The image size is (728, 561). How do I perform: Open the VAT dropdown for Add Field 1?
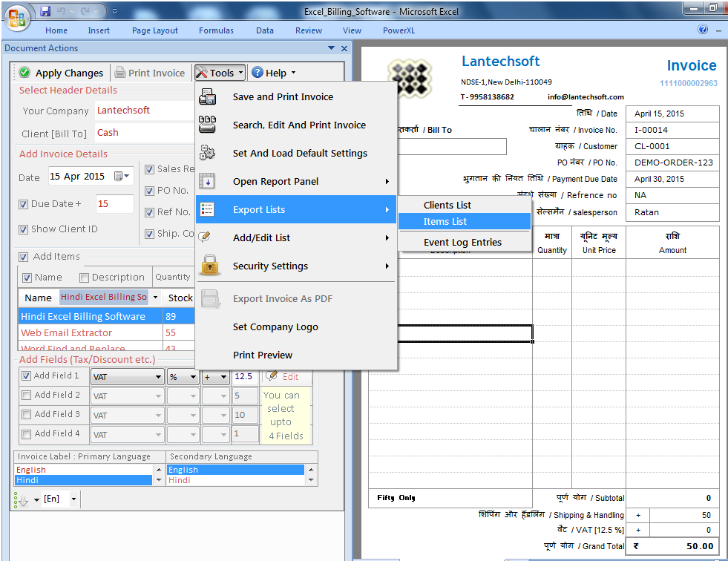pos(158,377)
